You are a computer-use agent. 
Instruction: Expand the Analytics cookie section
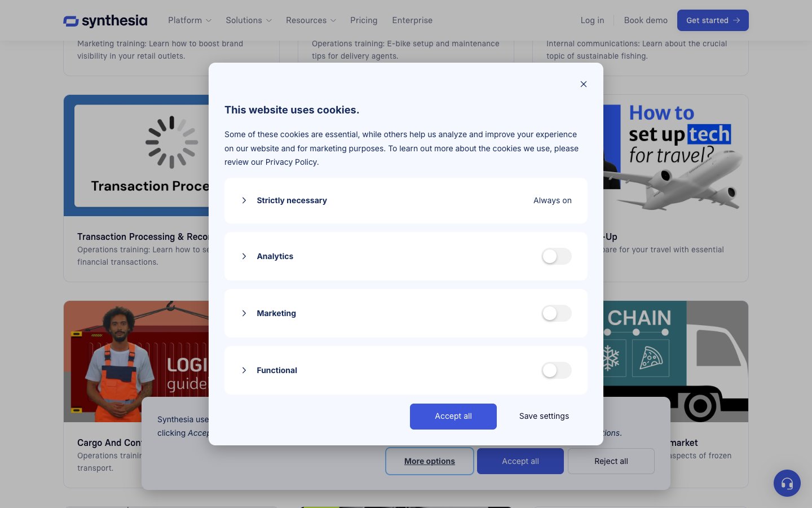click(244, 256)
